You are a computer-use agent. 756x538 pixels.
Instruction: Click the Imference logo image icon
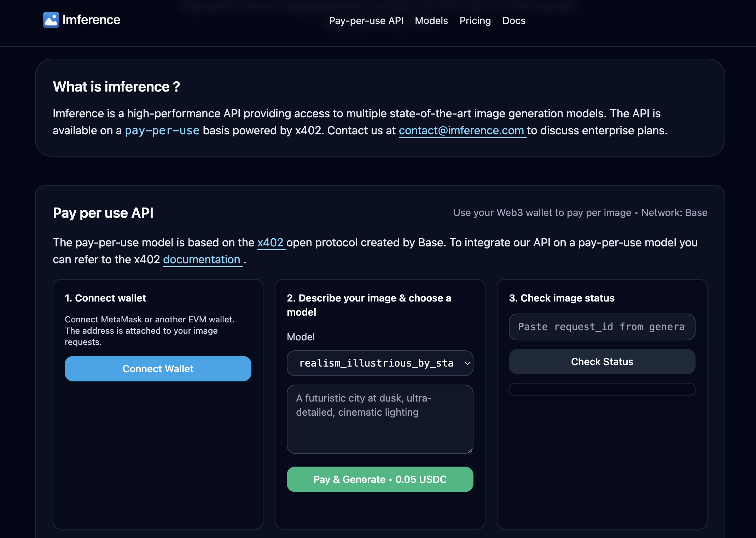(x=51, y=20)
